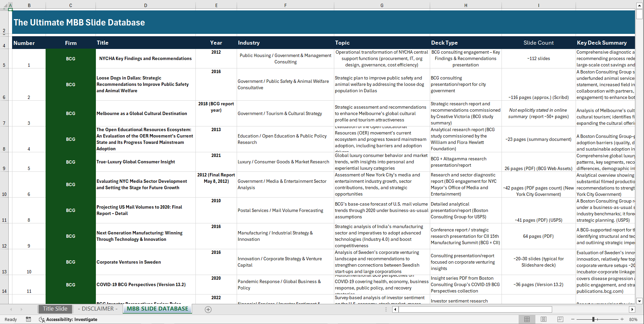644x324 pixels.
Task: Click the Ready status label
Action: pyautogui.click(x=10, y=319)
